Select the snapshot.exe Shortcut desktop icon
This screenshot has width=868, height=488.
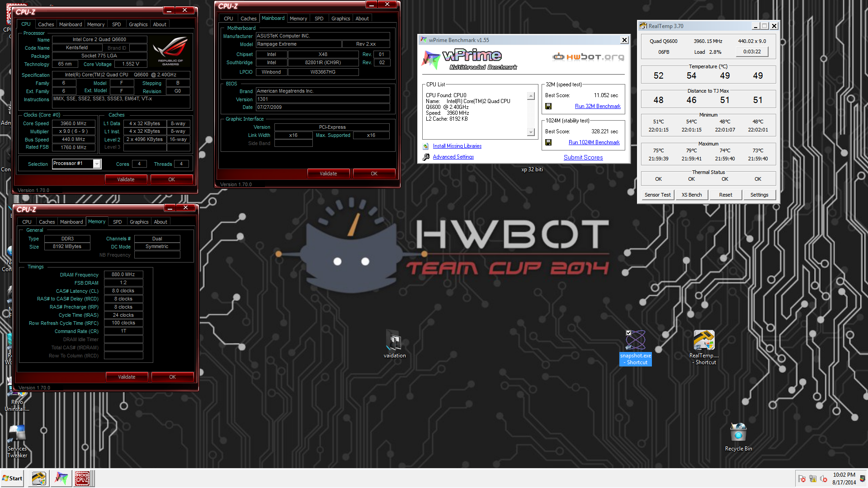tap(636, 348)
